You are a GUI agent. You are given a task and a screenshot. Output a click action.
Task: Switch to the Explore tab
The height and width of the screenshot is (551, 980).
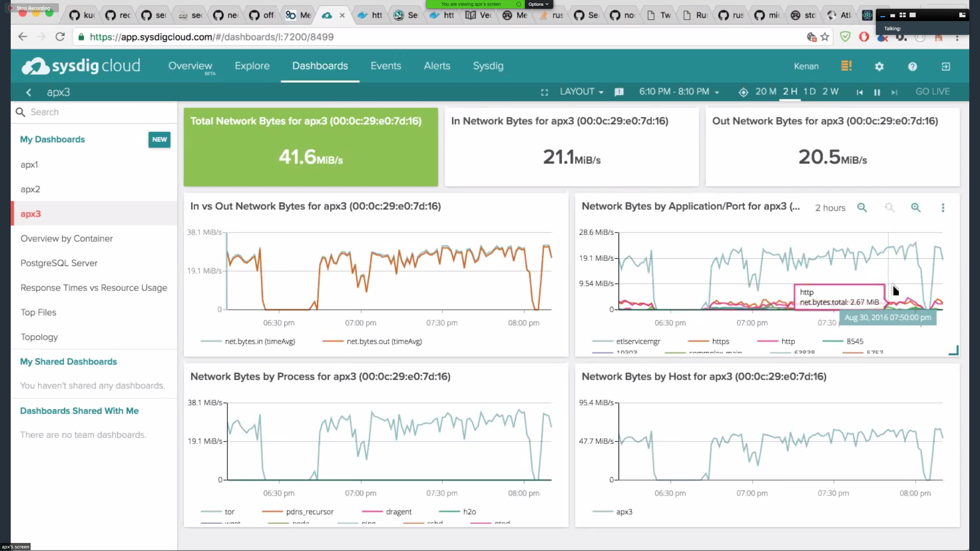[252, 66]
